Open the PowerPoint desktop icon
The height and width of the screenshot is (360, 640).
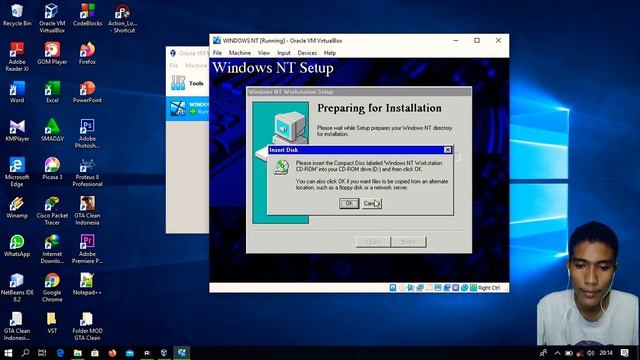pos(87,92)
